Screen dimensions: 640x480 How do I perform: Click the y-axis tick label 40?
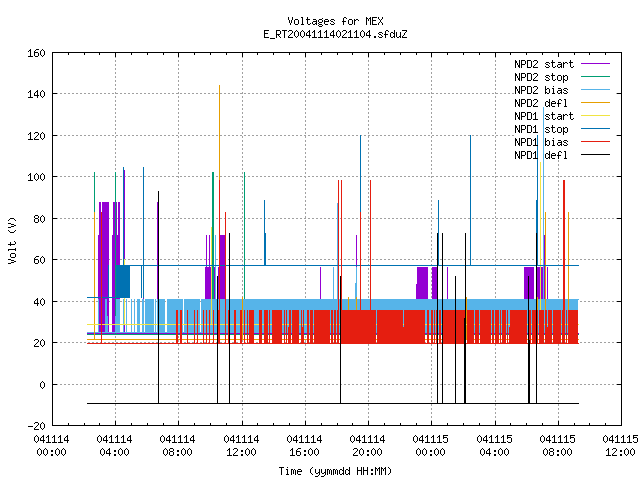pos(40,302)
